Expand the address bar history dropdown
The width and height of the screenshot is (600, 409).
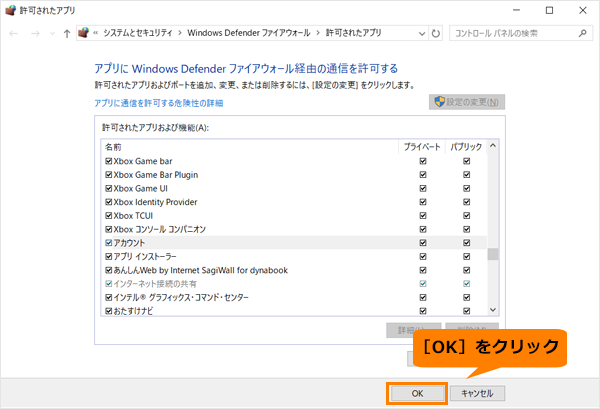point(422,34)
